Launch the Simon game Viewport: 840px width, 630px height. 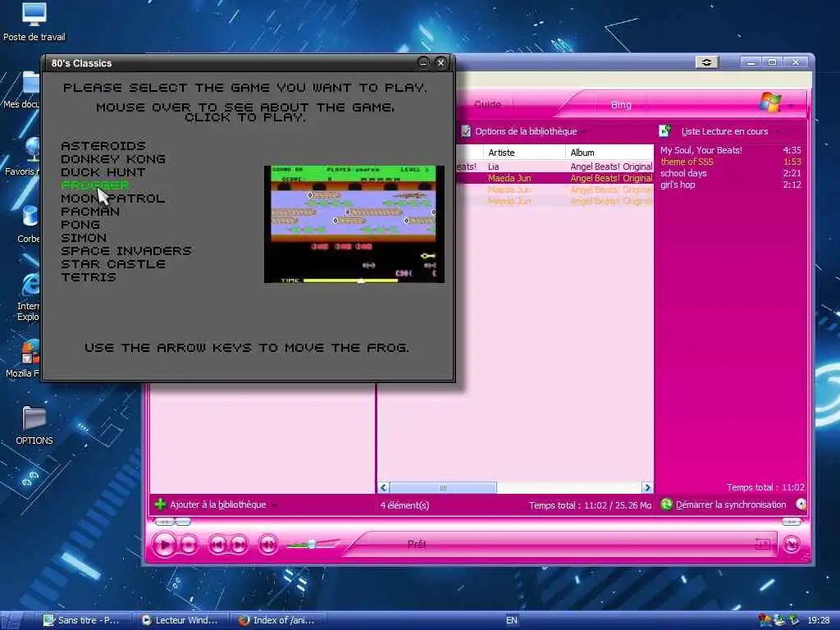tap(84, 238)
